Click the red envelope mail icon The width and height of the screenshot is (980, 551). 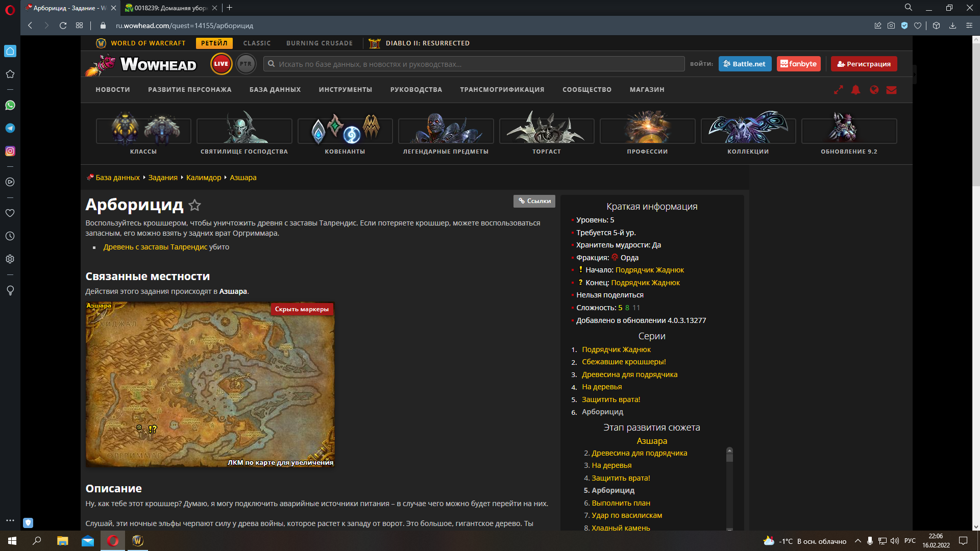pyautogui.click(x=892, y=90)
